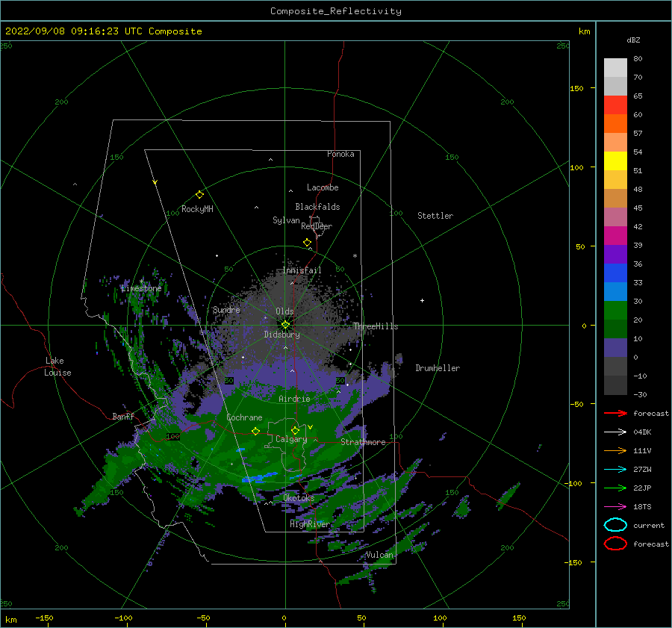This screenshot has width=672, height=628.
Task: Click the Airdrie label
Action: [294, 399]
